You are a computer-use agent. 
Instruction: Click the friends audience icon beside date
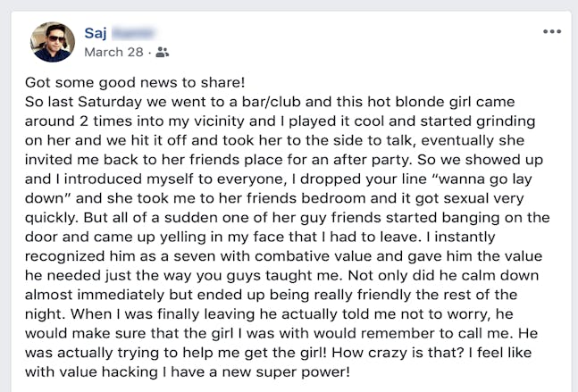click(163, 53)
